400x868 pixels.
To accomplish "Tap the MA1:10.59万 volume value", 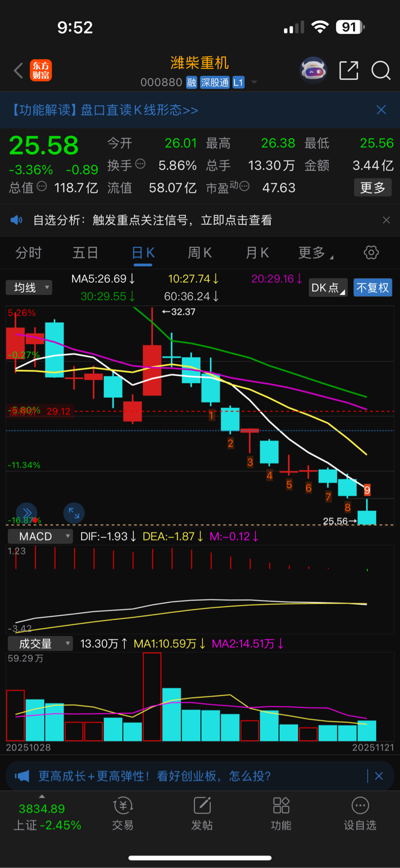I will [169, 644].
